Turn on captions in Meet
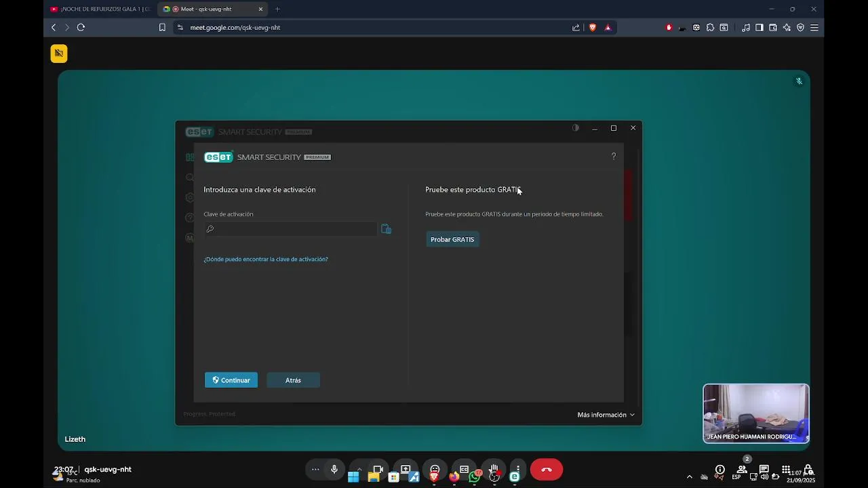Screen dimensions: 868x488 [464, 469]
